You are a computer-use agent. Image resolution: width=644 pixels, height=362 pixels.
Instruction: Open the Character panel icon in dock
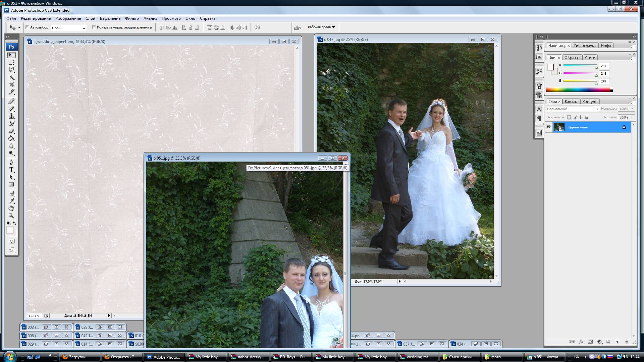point(539,109)
